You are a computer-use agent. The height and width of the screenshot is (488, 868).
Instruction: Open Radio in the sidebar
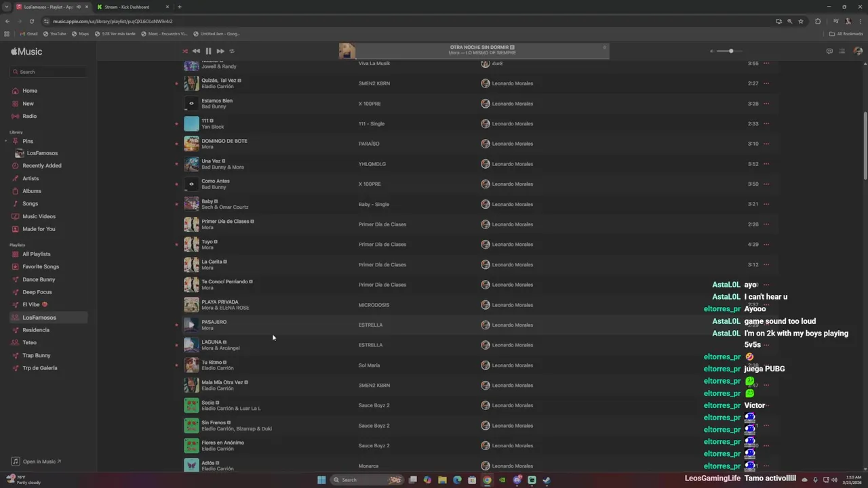(x=29, y=116)
